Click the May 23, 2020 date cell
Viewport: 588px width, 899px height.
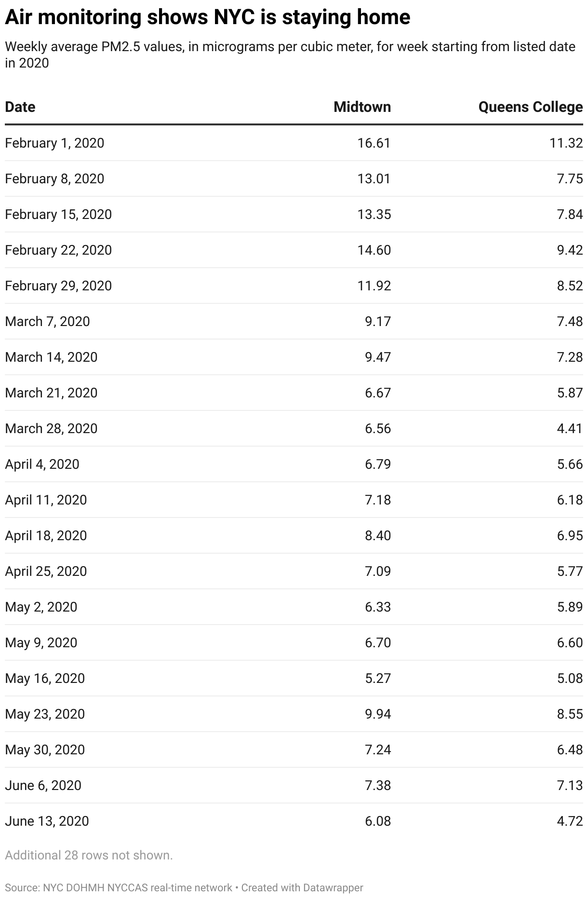coord(45,714)
